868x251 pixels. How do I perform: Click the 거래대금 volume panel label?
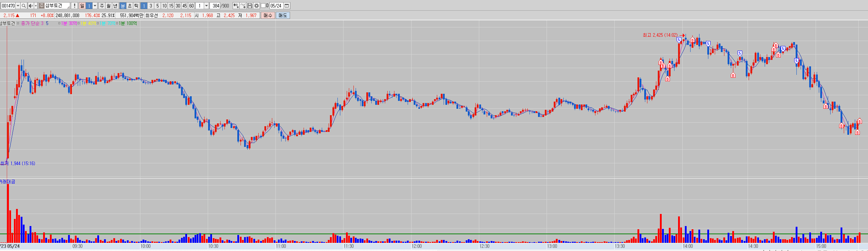point(7,182)
